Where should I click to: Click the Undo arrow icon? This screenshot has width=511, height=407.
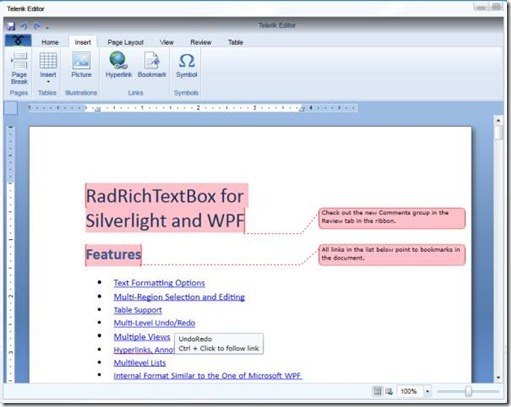tap(24, 26)
